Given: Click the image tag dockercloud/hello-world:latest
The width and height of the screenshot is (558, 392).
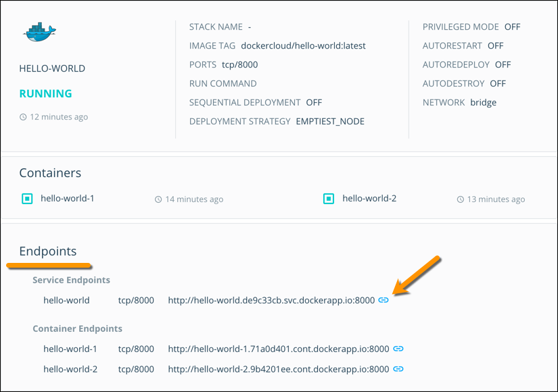Looking at the screenshot, I should click(x=303, y=46).
